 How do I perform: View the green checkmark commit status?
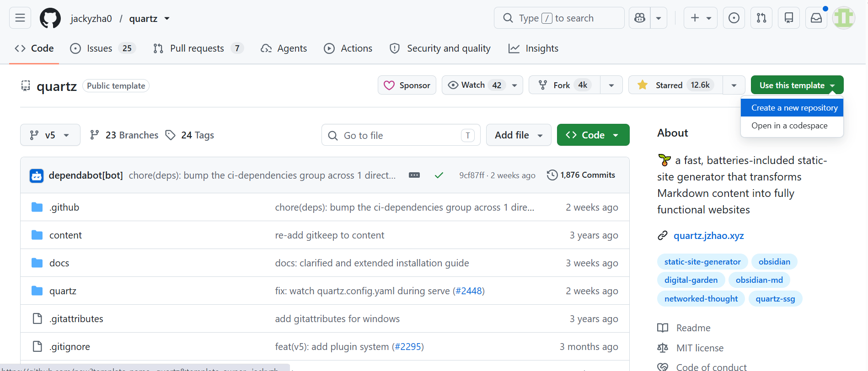click(439, 175)
